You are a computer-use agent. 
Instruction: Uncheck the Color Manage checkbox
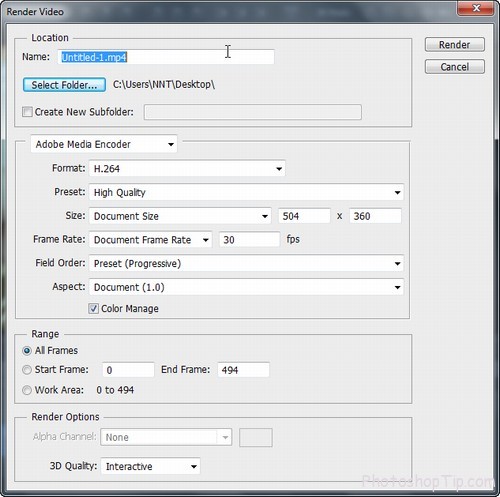click(93, 309)
